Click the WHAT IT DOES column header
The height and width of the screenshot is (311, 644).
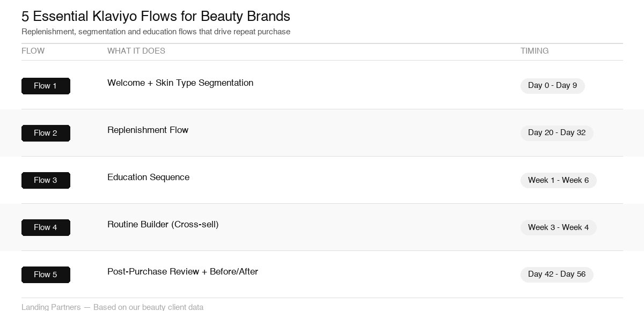pos(136,51)
